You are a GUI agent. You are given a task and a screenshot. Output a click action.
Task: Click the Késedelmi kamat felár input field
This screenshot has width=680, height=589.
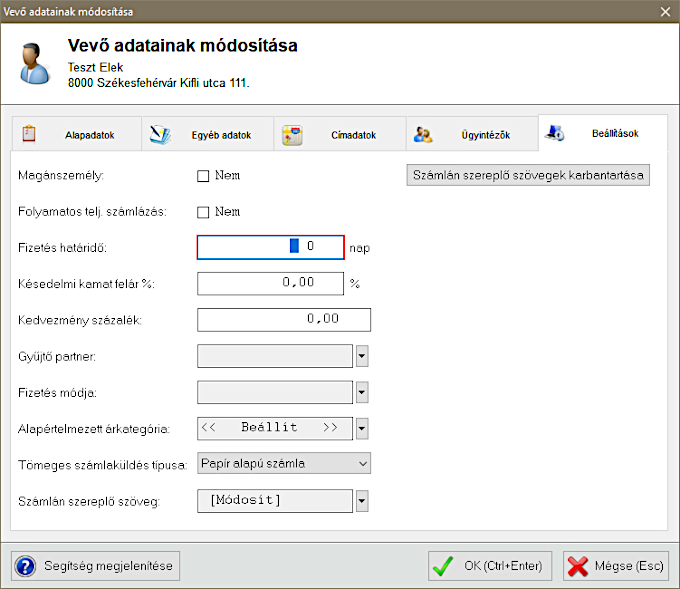click(x=270, y=283)
